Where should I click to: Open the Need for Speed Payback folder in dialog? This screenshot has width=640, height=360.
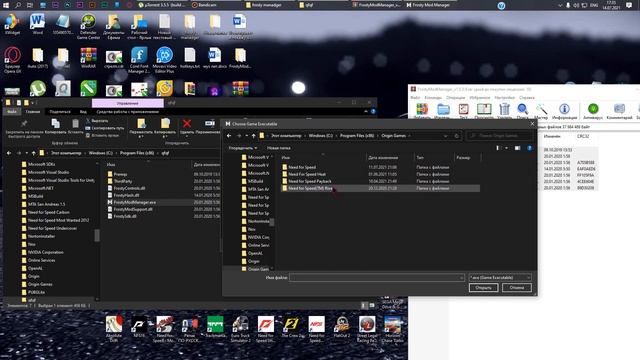tap(309, 181)
